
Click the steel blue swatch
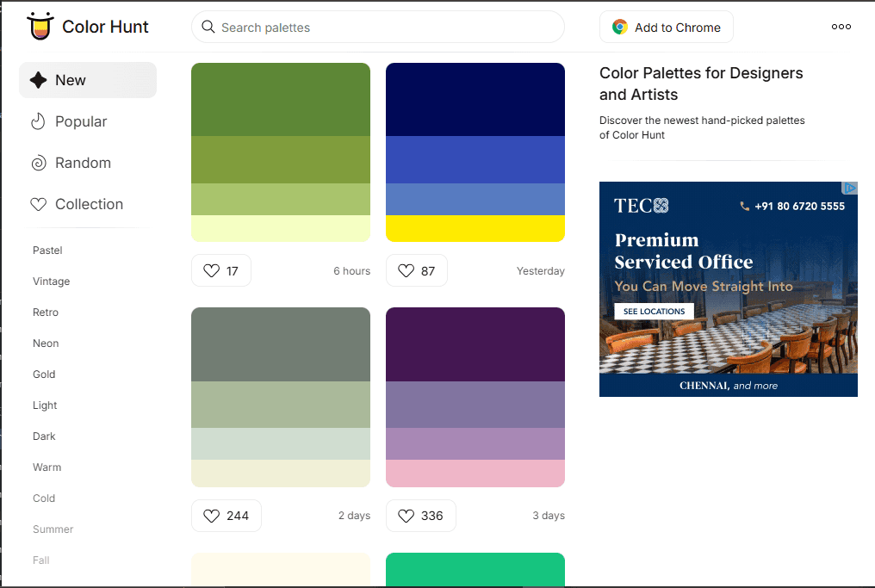pos(475,199)
